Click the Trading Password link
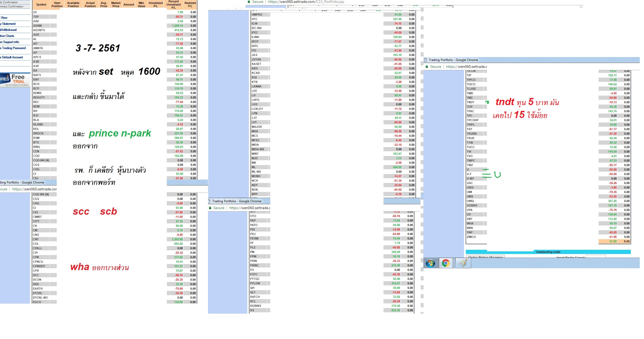 13,48
